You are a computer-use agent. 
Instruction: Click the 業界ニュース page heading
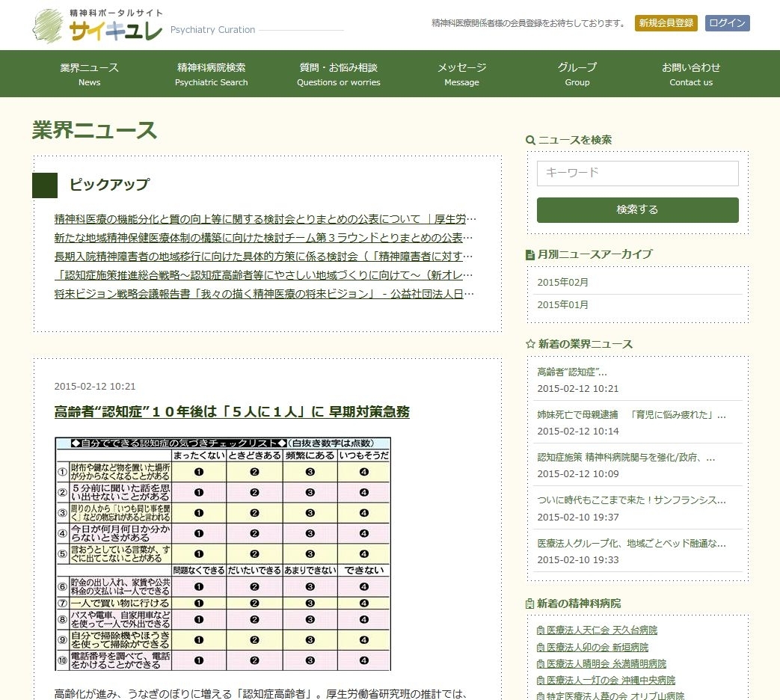94,130
